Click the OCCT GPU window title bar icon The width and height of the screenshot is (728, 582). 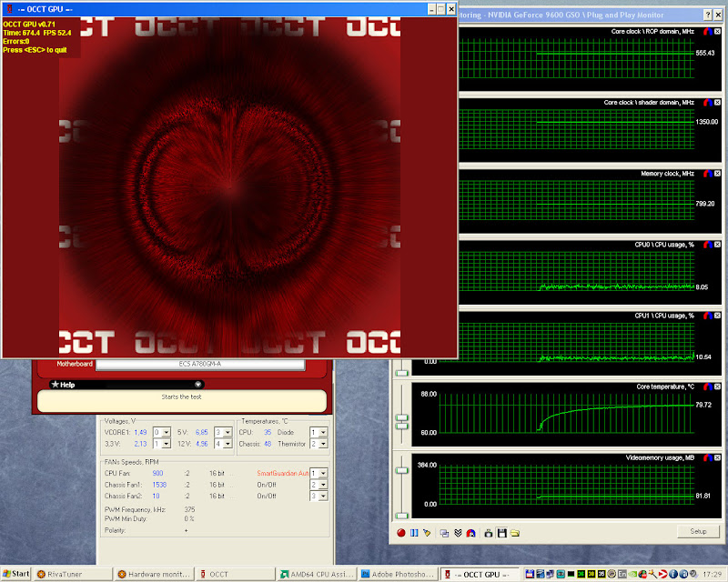[x=9, y=9]
